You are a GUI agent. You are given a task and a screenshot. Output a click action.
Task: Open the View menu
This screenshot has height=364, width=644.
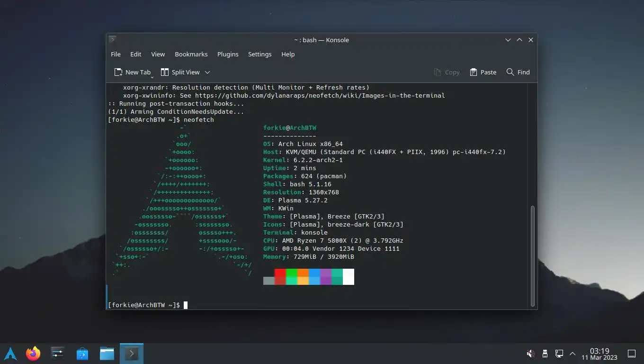tap(158, 54)
